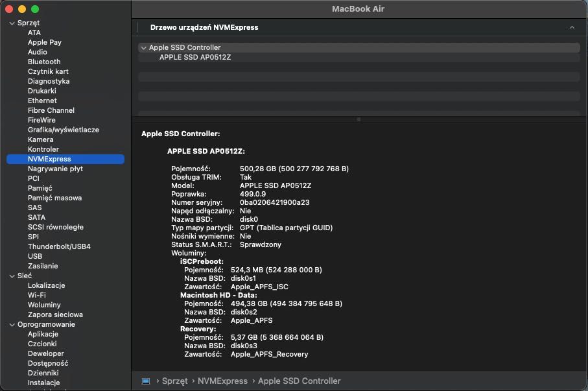Click the MacBook Air window title

pos(358,9)
